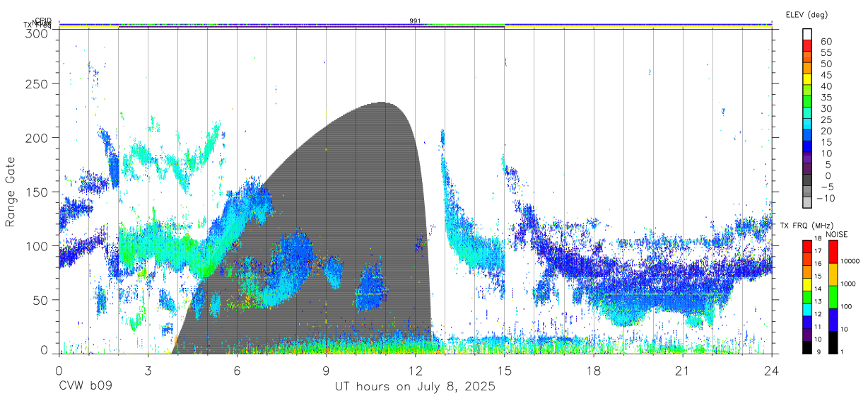Click y-axis tick label '300'
Viewport: 868px width, 401px height.
point(37,33)
